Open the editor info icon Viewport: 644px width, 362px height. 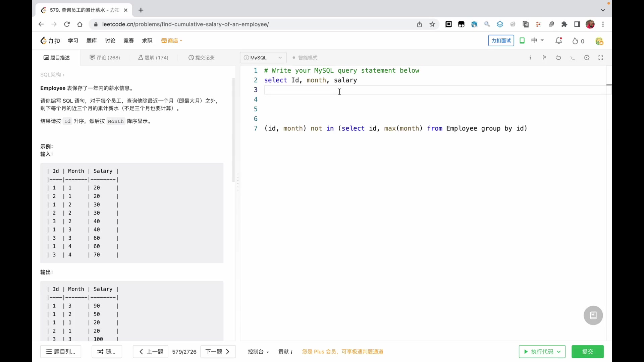pos(530,58)
